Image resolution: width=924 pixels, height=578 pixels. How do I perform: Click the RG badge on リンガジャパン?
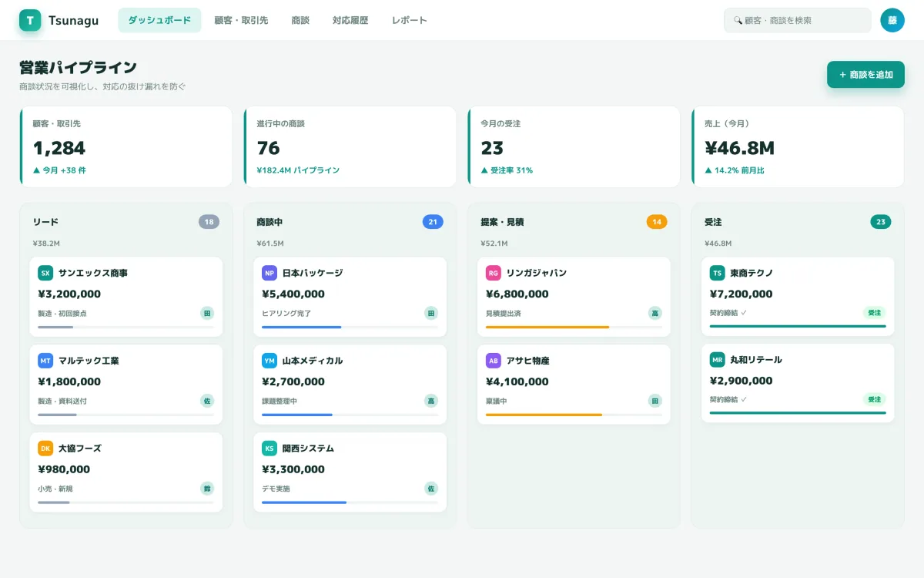point(494,273)
